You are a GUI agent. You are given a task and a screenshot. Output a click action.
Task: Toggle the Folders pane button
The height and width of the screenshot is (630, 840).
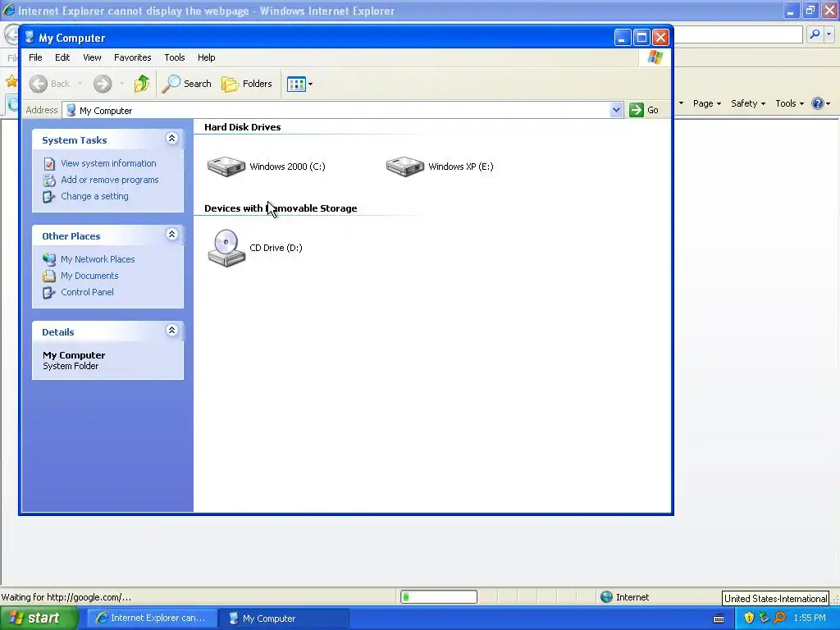(247, 84)
